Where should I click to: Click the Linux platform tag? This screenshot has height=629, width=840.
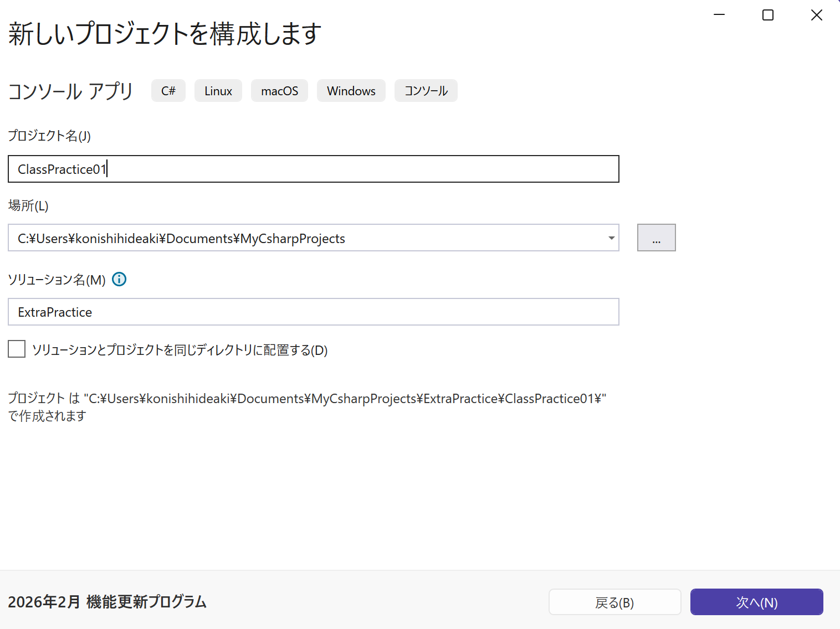(x=218, y=91)
